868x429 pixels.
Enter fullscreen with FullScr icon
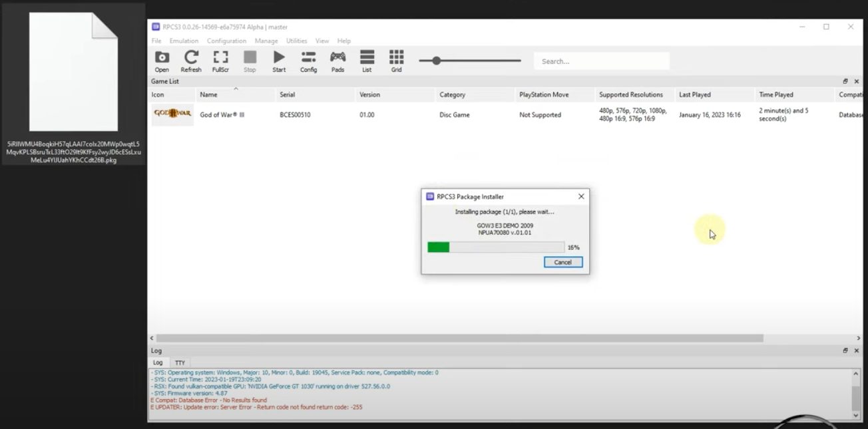pyautogui.click(x=220, y=61)
